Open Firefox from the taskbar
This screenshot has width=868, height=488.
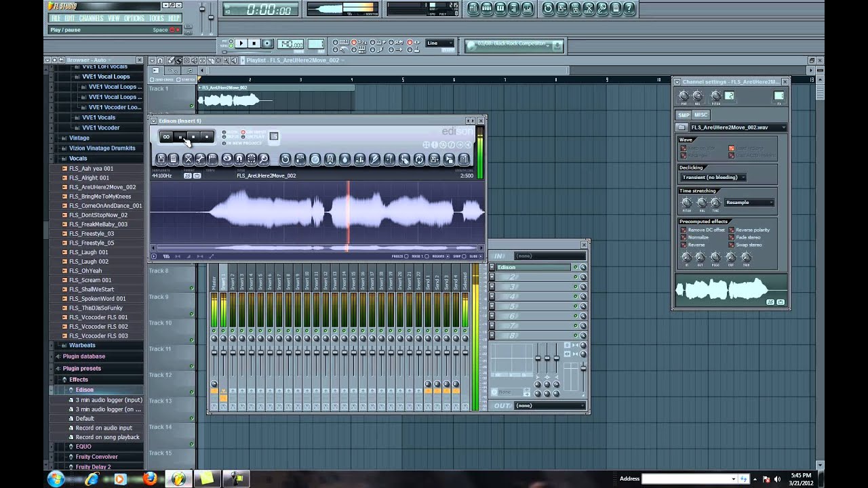coord(150,479)
